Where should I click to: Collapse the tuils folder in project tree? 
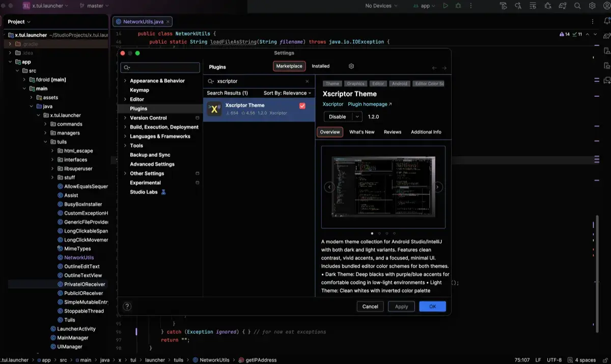(x=46, y=142)
